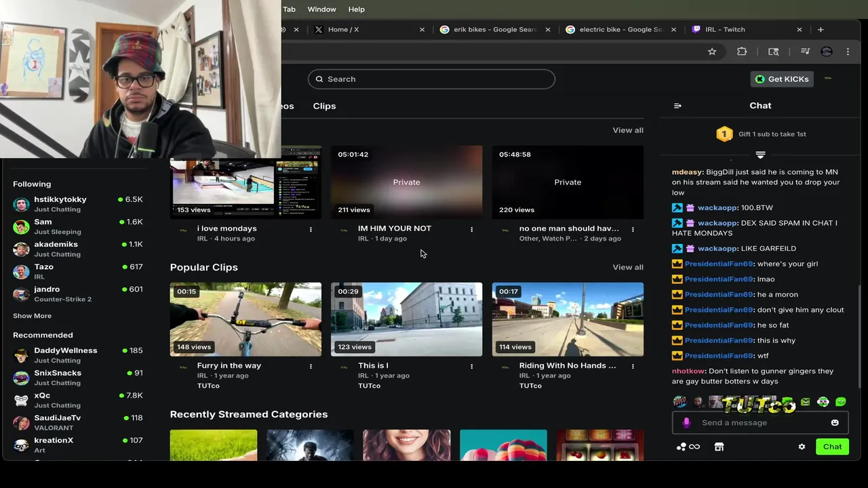Select the Clips tab on channel page
The height and width of the screenshot is (488, 868).
click(324, 106)
